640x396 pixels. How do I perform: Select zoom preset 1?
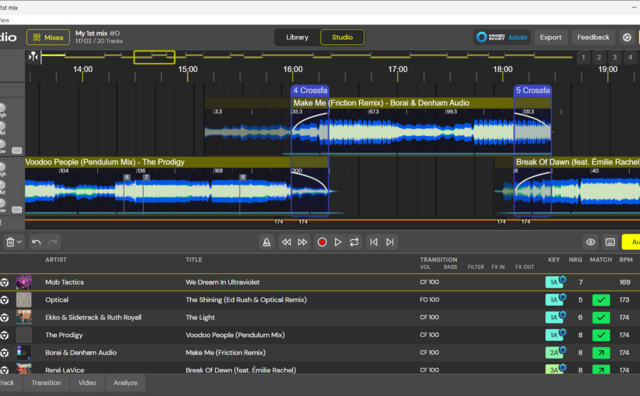point(583,57)
